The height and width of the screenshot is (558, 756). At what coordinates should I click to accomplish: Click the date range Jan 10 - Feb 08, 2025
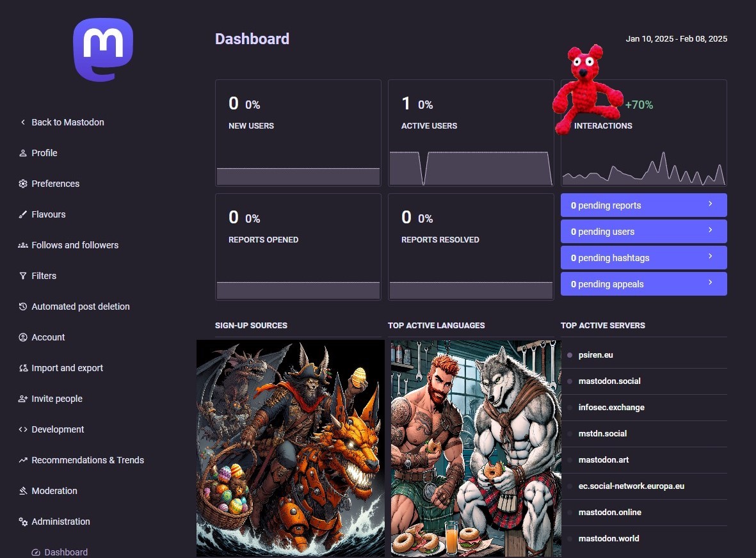point(677,39)
